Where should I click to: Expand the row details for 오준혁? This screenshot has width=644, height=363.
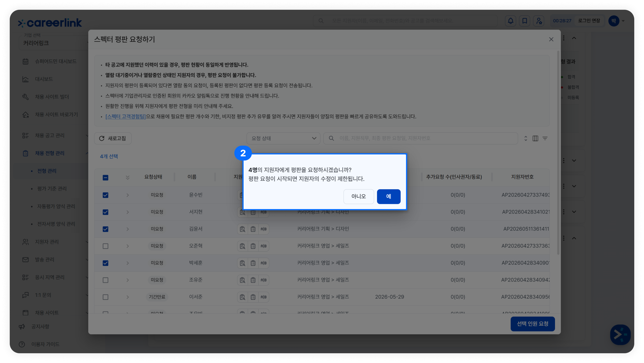[128, 246]
